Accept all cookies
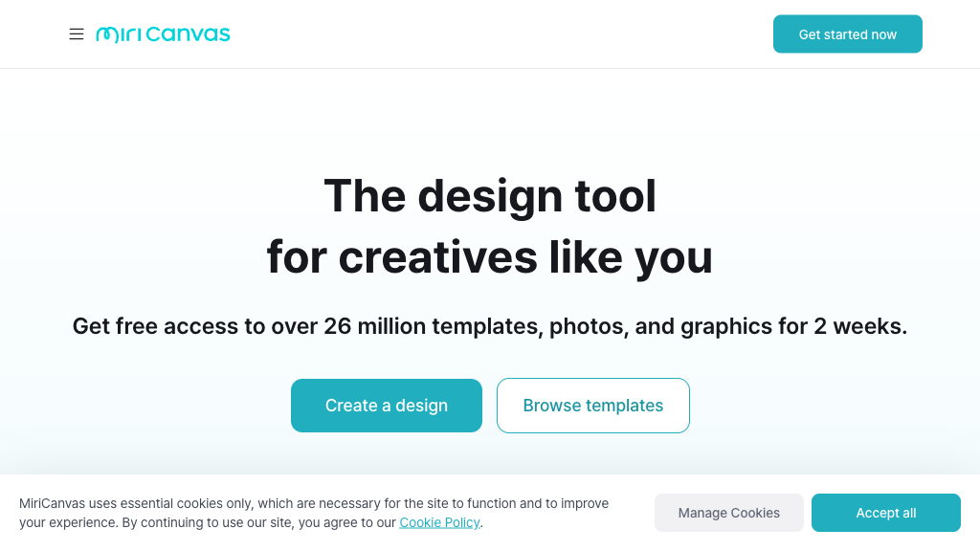 pyautogui.click(x=886, y=513)
